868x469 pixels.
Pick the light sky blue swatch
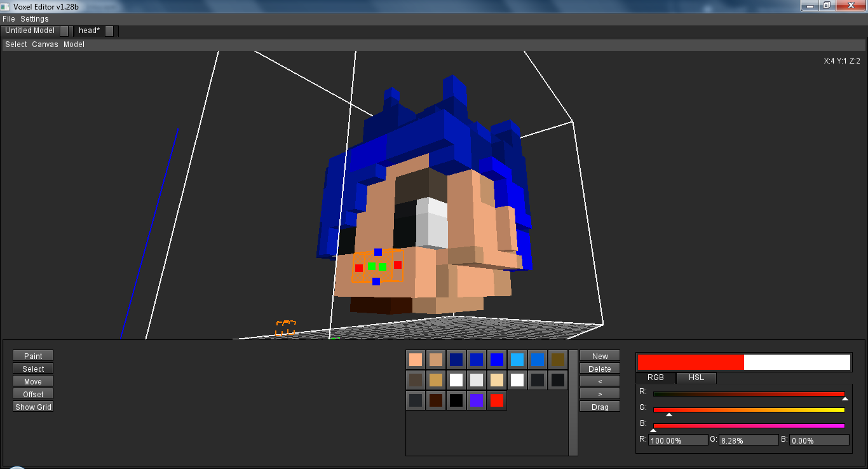click(517, 360)
